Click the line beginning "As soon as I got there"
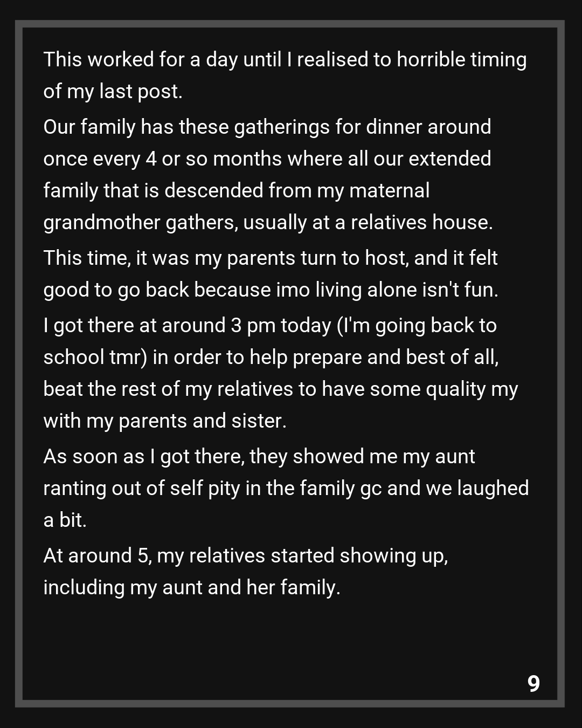 click(259, 457)
